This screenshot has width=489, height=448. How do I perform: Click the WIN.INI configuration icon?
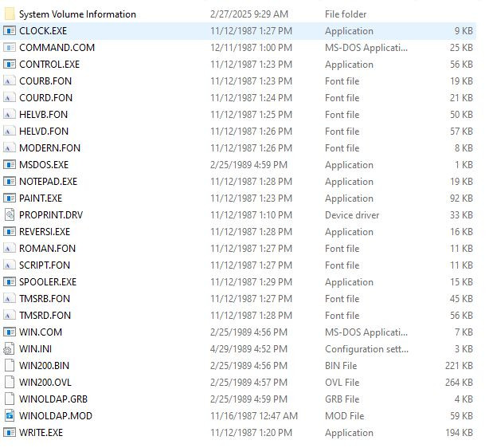tap(9, 348)
